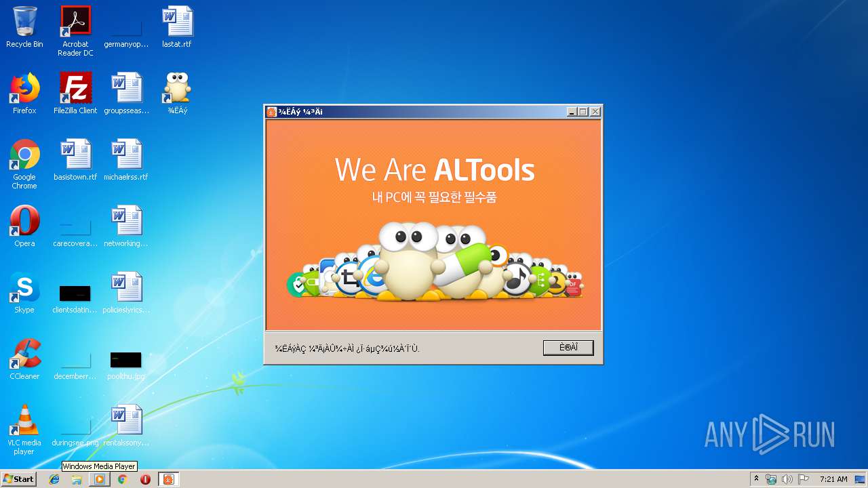Click the We Are ALTools banner image
Screen dimensions: 868x488
(x=433, y=225)
